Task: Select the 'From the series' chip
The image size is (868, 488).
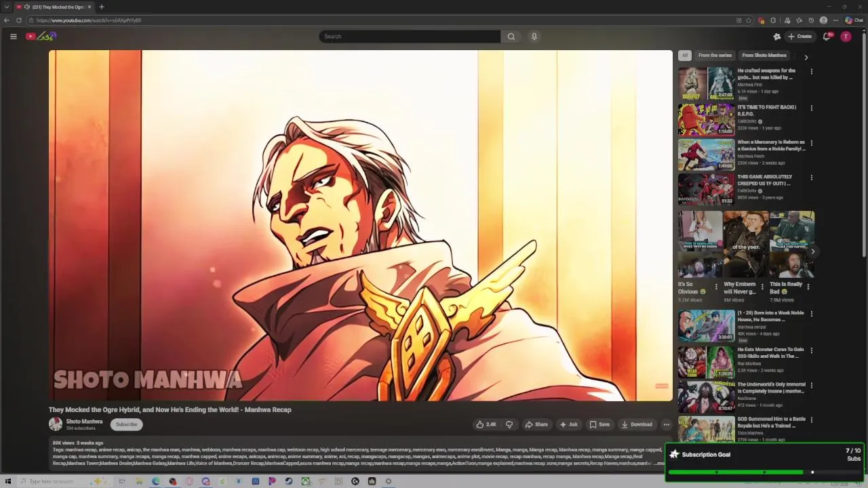Action: click(x=715, y=56)
